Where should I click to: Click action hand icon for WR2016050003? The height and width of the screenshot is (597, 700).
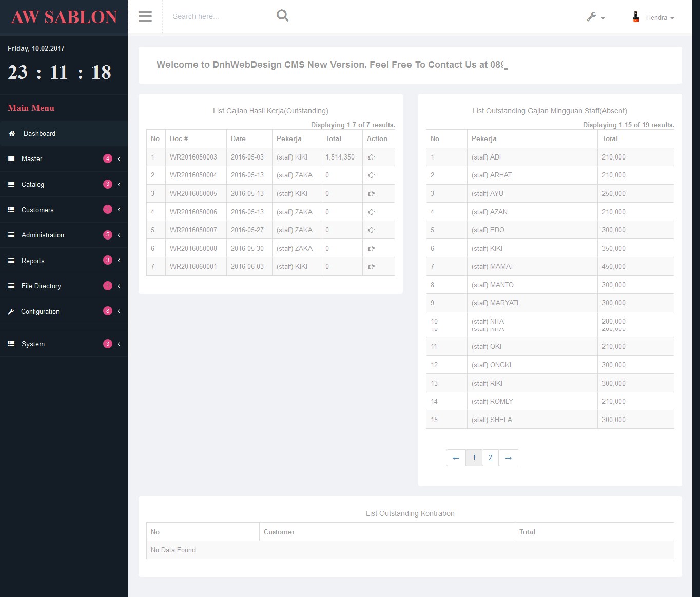pyautogui.click(x=371, y=157)
